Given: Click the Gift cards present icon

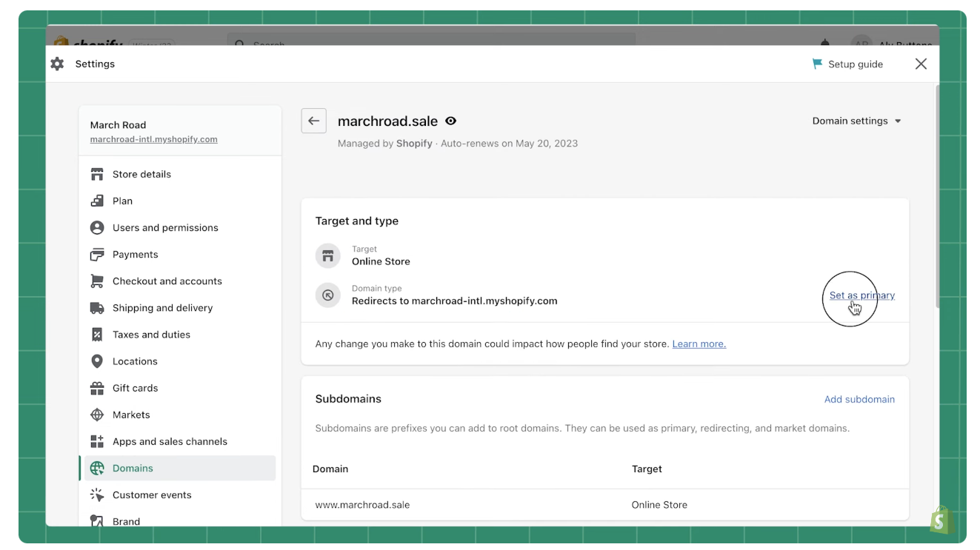Looking at the screenshot, I should (x=97, y=388).
